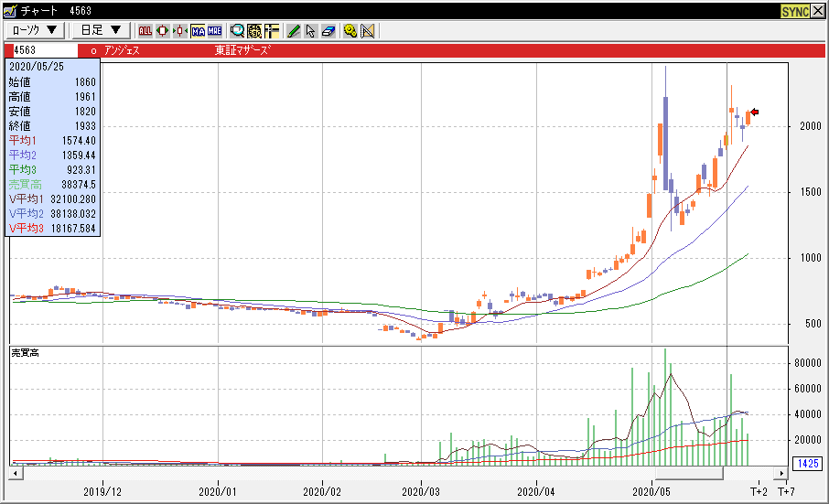829x504 pixels.
Task: Click the horizontal scrollbar thumb
Action: tap(689, 474)
